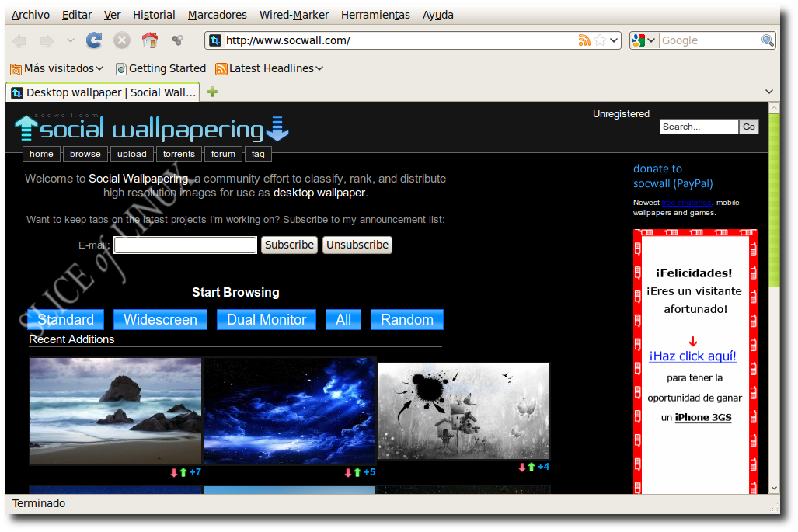798x532 pixels.
Task: Open the browser home page icon
Action: (149, 40)
